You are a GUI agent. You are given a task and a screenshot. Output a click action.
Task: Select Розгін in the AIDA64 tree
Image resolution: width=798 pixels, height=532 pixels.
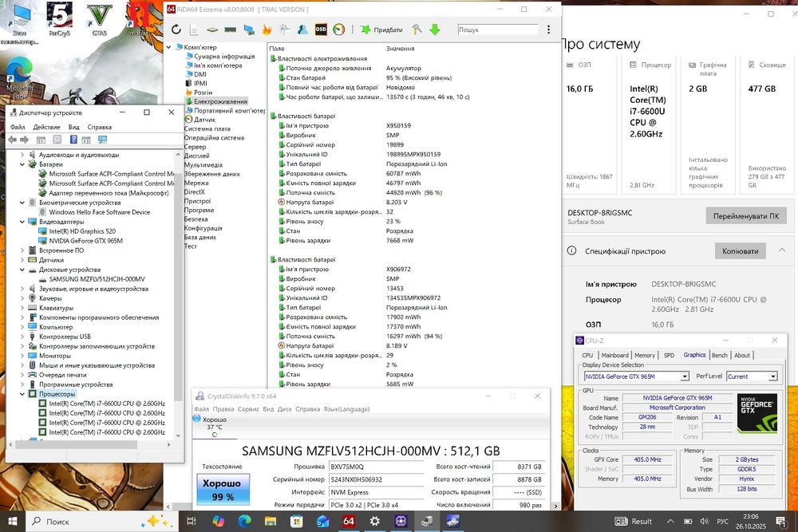(203, 93)
